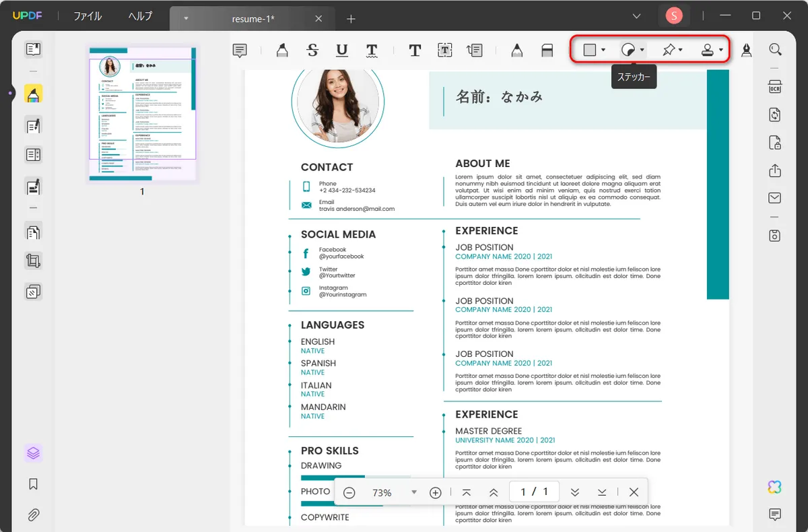Select the squiggly underline tool
808x532 pixels.
click(x=372, y=50)
